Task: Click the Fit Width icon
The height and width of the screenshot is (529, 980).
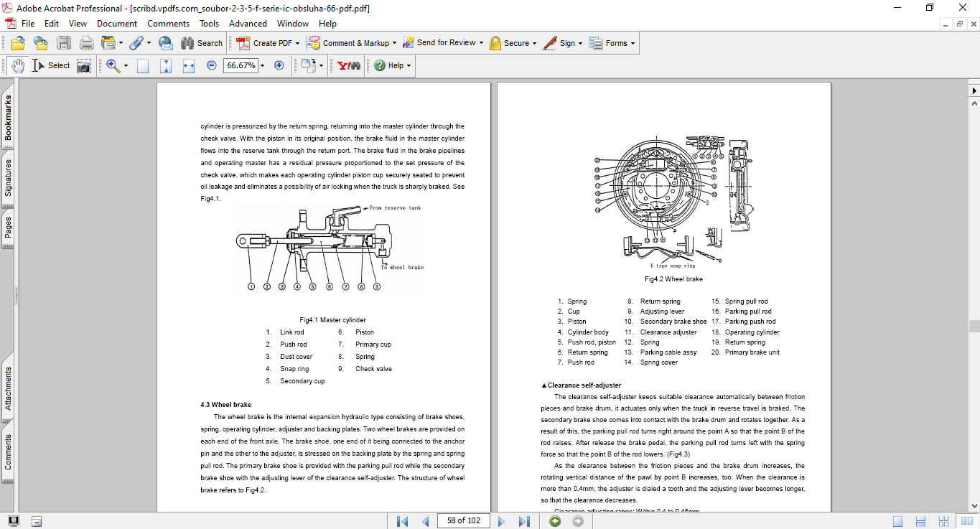Action: (x=189, y=65)
